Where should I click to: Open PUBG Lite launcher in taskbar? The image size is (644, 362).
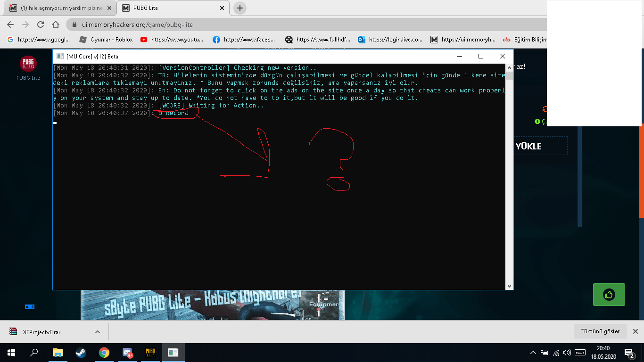[150, 353]
